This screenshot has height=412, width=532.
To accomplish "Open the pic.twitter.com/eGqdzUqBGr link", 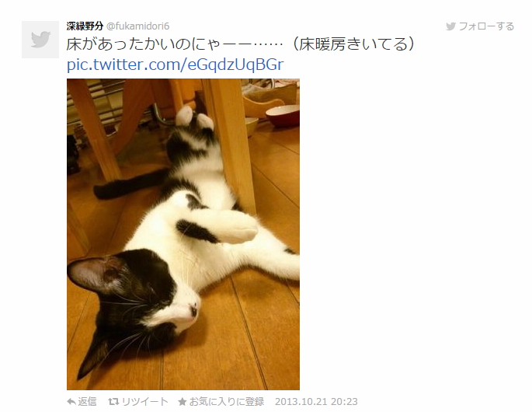I will point(175,65).
